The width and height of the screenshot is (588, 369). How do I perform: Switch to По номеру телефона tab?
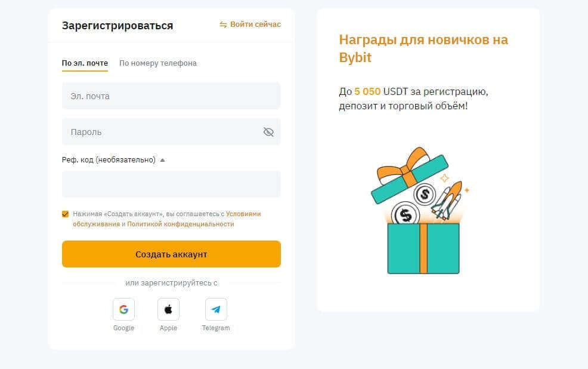click(x=158, y=63)
